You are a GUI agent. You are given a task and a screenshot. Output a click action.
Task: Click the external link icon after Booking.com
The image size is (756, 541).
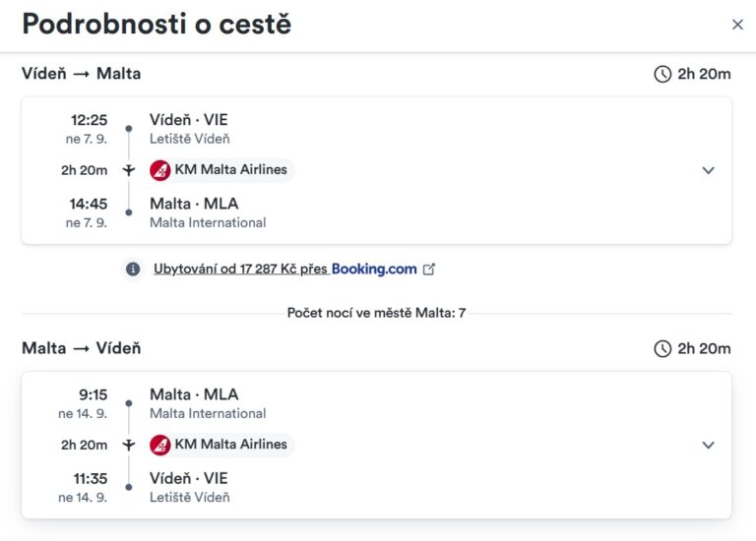(428, 269)
